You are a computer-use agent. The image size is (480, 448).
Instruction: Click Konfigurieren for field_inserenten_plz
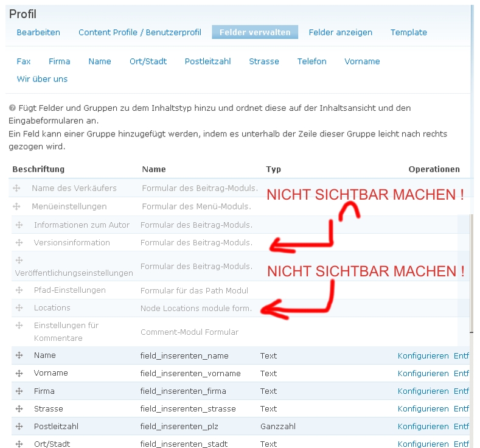coord(423,427)
